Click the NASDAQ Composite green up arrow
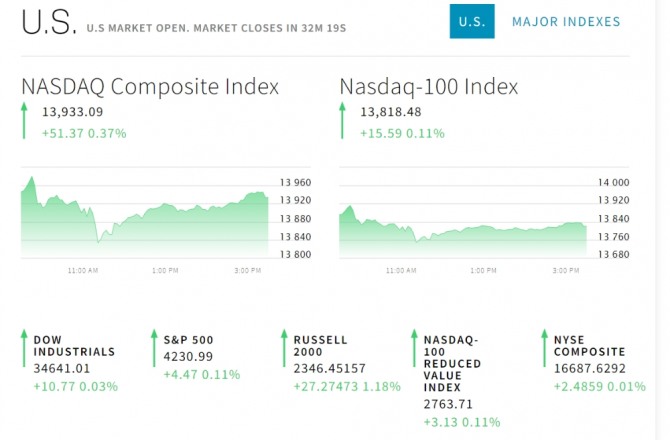The width and height of the screenshot is (670, 440). tap(25, 121)
